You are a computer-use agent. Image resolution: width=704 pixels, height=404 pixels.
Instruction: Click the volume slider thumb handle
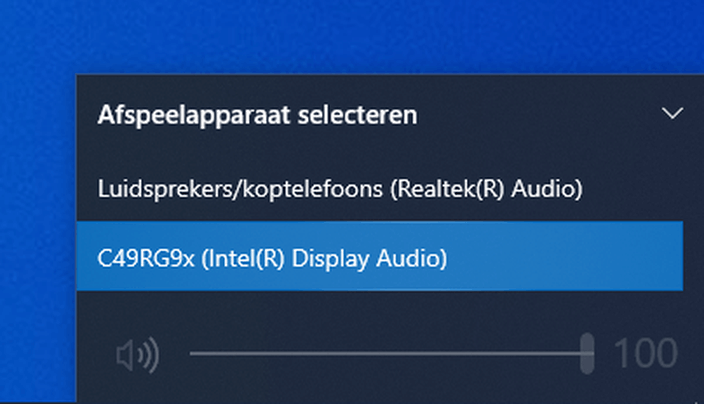tap(588, 354)
